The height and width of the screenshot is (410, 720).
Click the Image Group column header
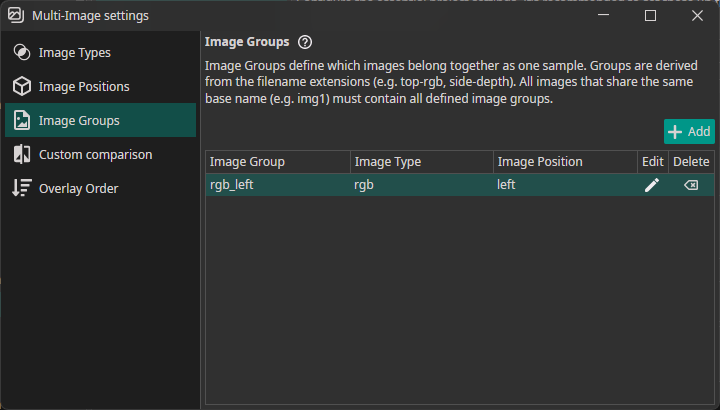(x=278, y=162)
